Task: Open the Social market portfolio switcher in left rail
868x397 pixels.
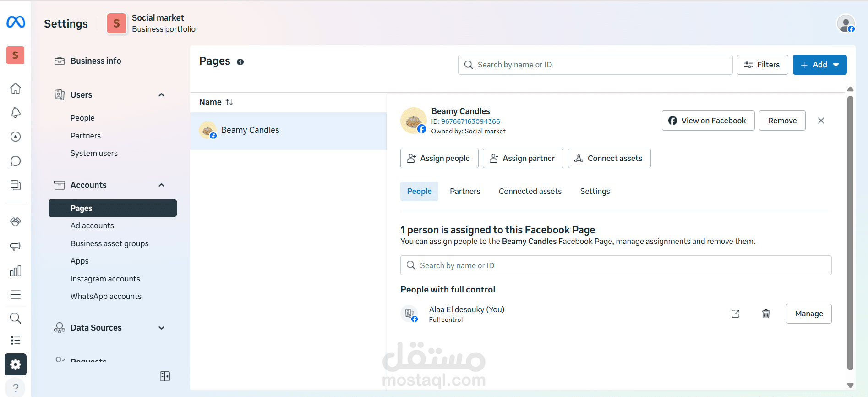Action: [x=16, y=55]
